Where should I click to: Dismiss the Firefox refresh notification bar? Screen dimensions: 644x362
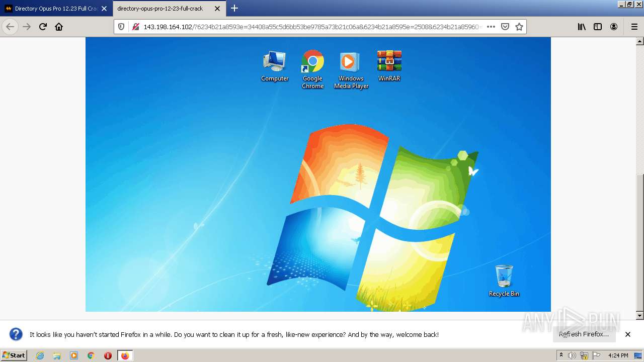coord(628,334)
